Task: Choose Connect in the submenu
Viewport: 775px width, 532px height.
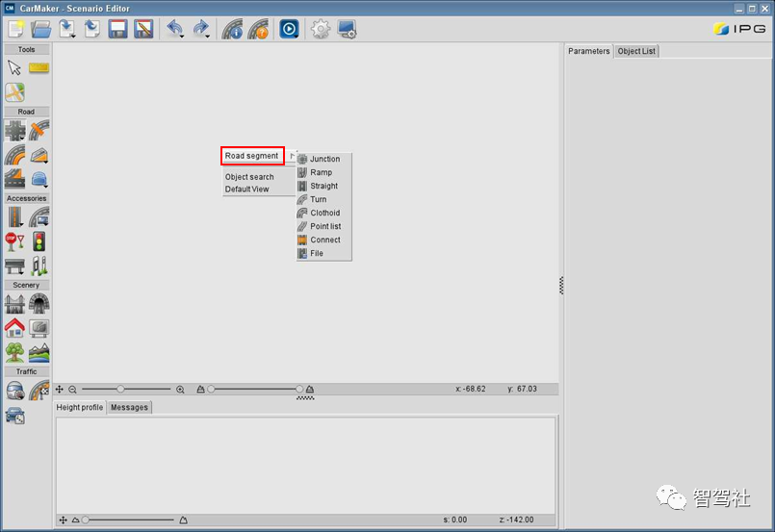Action: point(324,240)
